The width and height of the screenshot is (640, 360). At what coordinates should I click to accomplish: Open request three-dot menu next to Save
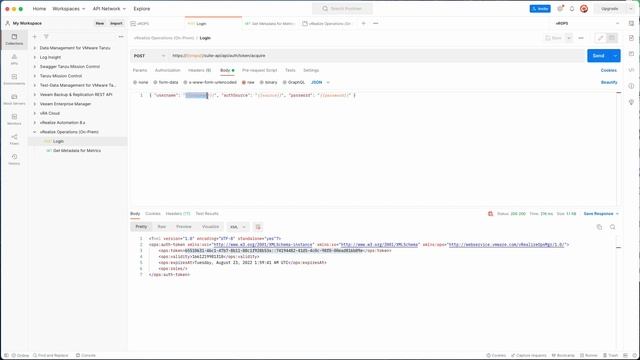tap(581, 38)
